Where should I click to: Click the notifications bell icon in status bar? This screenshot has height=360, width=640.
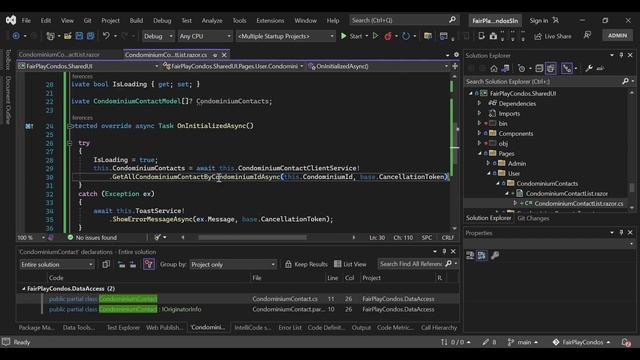(626, 342)
